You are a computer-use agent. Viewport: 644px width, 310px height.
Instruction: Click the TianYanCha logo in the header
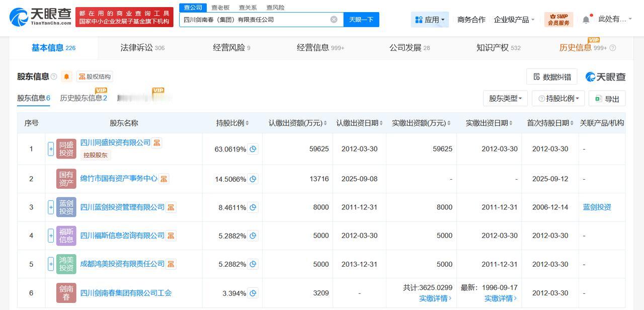40,17
